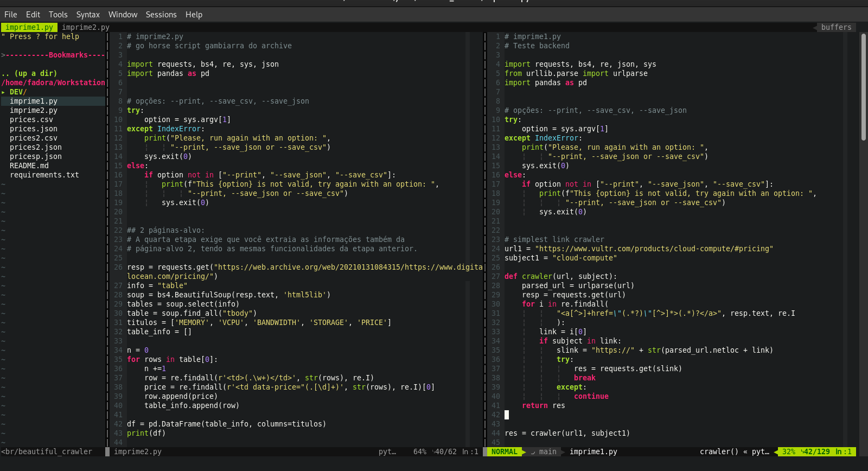The width and height of the screenshot is (868, 471).
Task: Click the git branch main indicator
Action: 544,451
